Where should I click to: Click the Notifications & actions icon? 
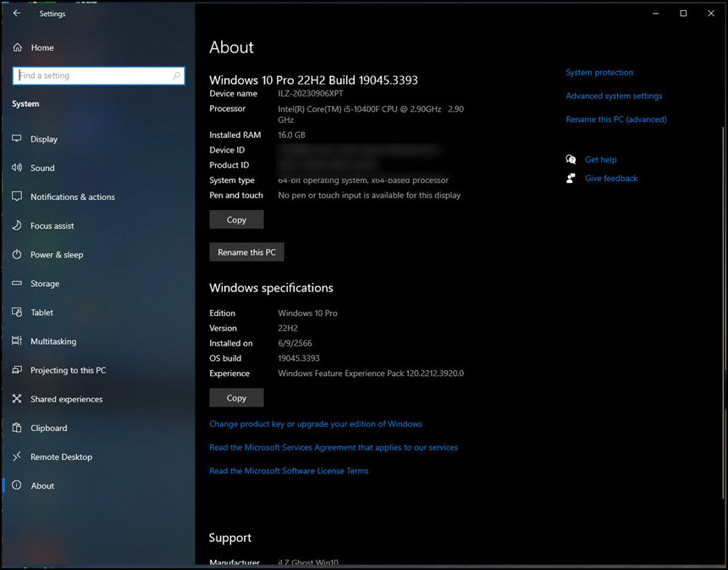(x=17, y=196)
